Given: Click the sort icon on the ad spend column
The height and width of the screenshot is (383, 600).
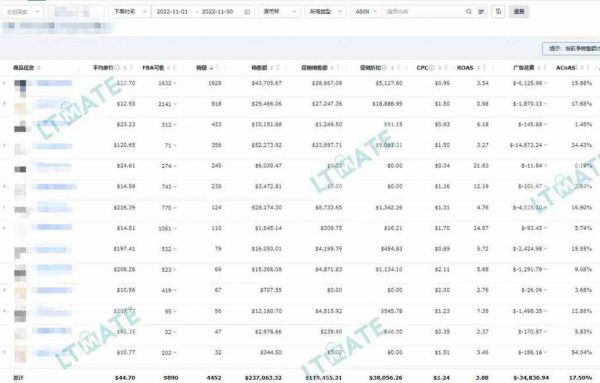Looking at the screenshot, I should (x=539, y=68).
